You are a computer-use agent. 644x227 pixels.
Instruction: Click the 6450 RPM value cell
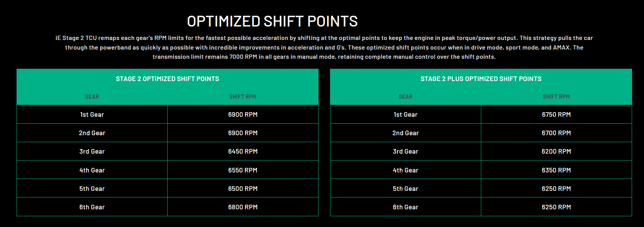[x=243, y=151]
